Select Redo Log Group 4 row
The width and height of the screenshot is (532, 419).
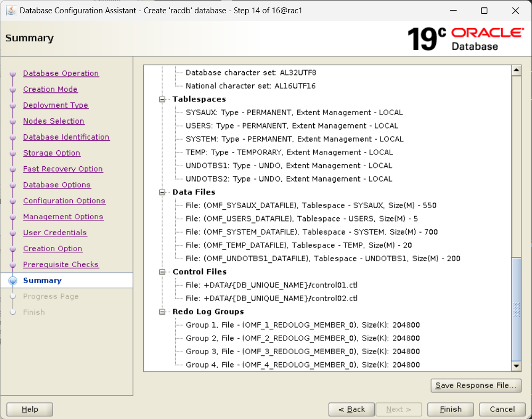[303, 365]
